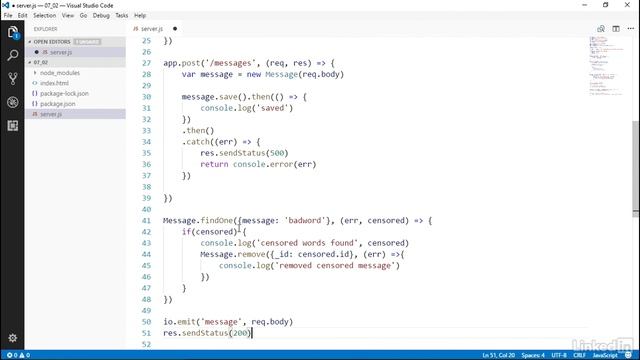Click the feedback smiley in status bar
The image size is (640, 360).
pos(629,355)
